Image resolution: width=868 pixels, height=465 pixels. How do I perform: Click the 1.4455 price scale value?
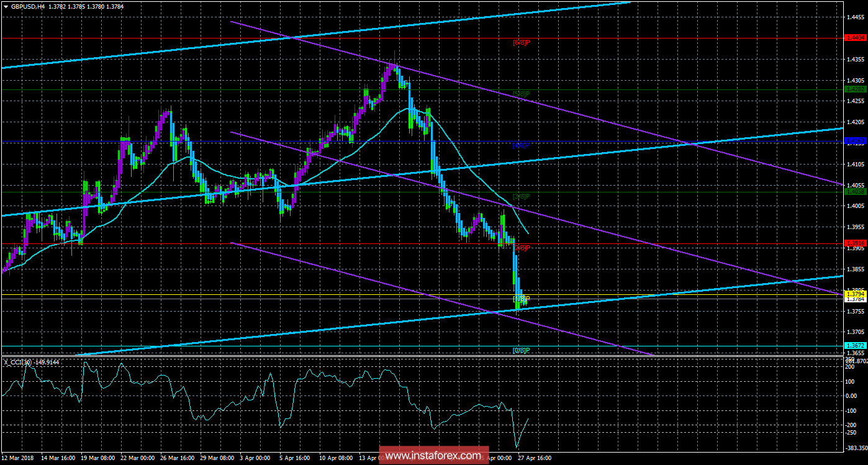856,17
